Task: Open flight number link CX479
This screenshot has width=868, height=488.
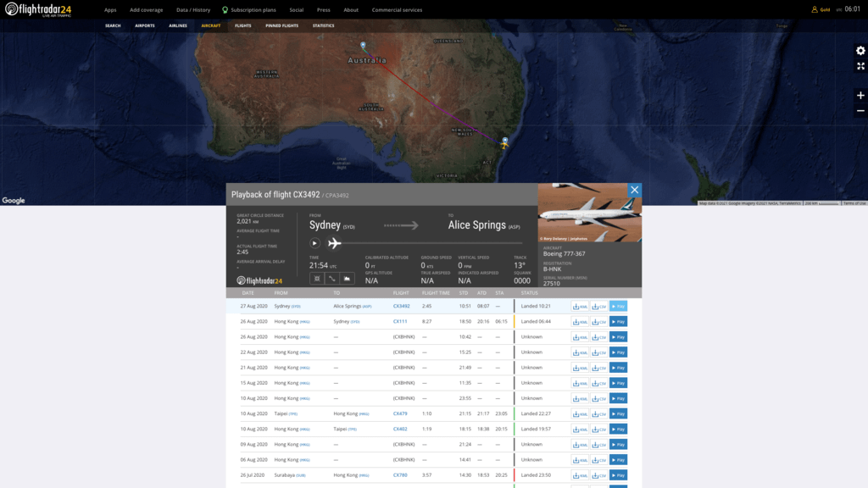Action: [400, 413]
